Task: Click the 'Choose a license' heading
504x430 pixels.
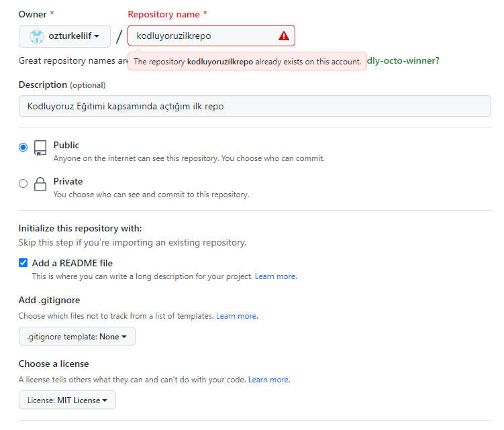Action: point(54,364)
